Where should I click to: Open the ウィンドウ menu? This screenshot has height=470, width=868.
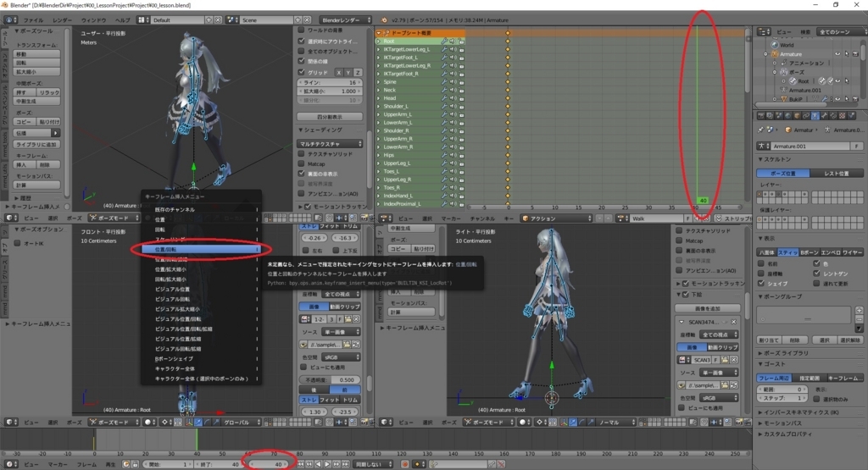point(93,20)
